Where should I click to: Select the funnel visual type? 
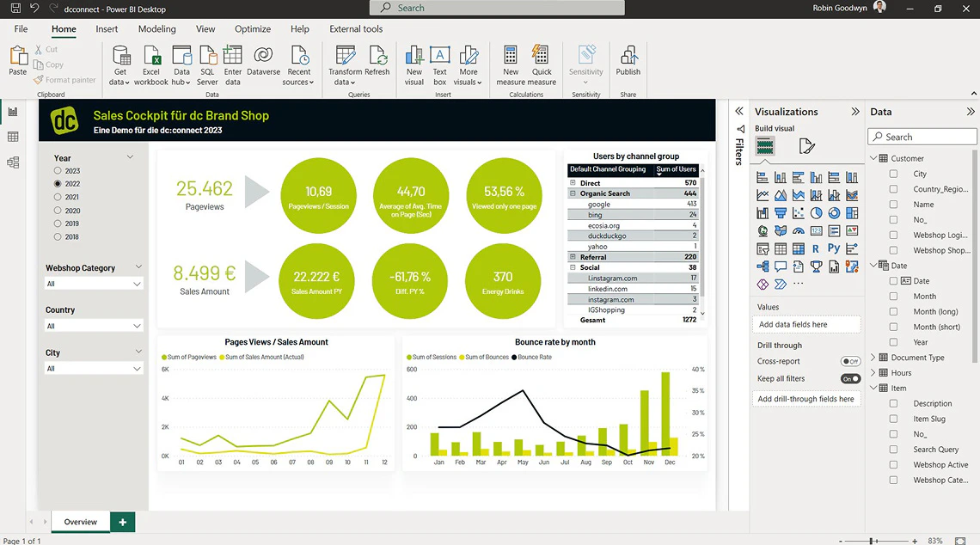781,213
